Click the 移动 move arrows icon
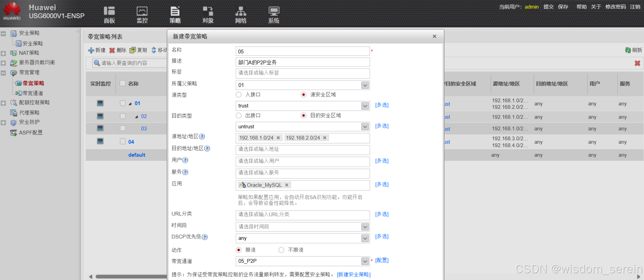This screenshot has width=644, height=280. (154, 50)
